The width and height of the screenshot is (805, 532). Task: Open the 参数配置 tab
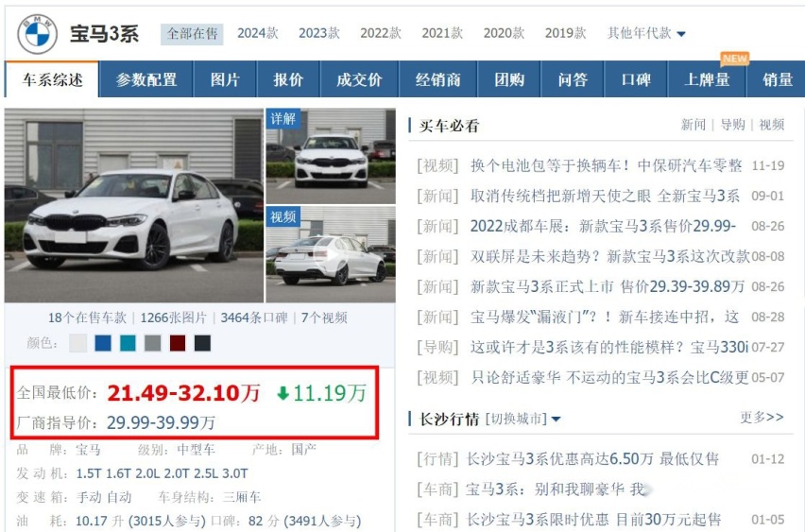click(x=146, y=79)
